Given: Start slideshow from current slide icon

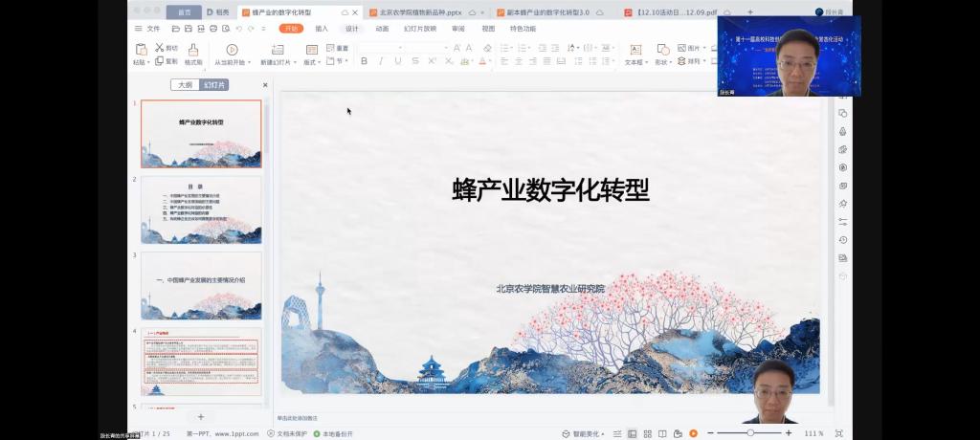Looking at the screenshot, I should (232, 50).
